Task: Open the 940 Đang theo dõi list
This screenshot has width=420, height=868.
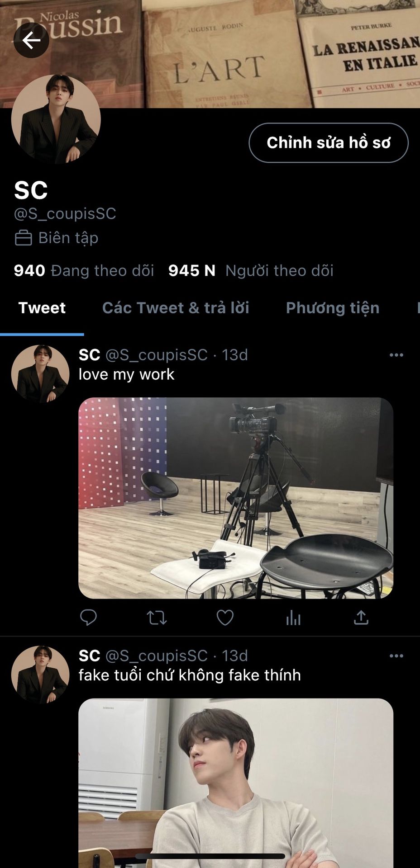Action: click(x=84, y=270)
